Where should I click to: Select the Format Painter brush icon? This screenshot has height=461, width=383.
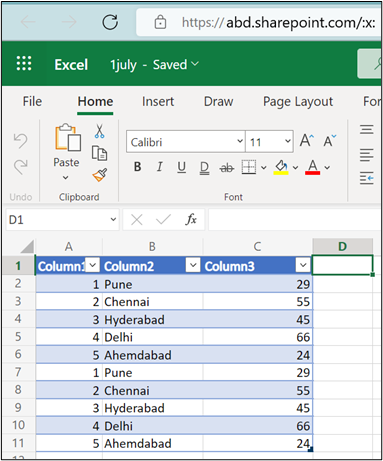pyautogui.click(x=100, y=175)
